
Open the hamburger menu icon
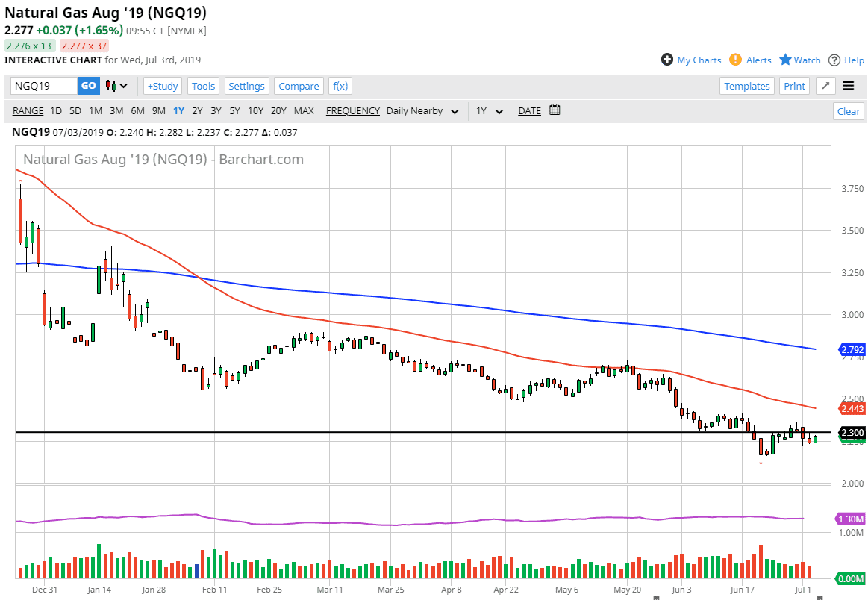849,86
